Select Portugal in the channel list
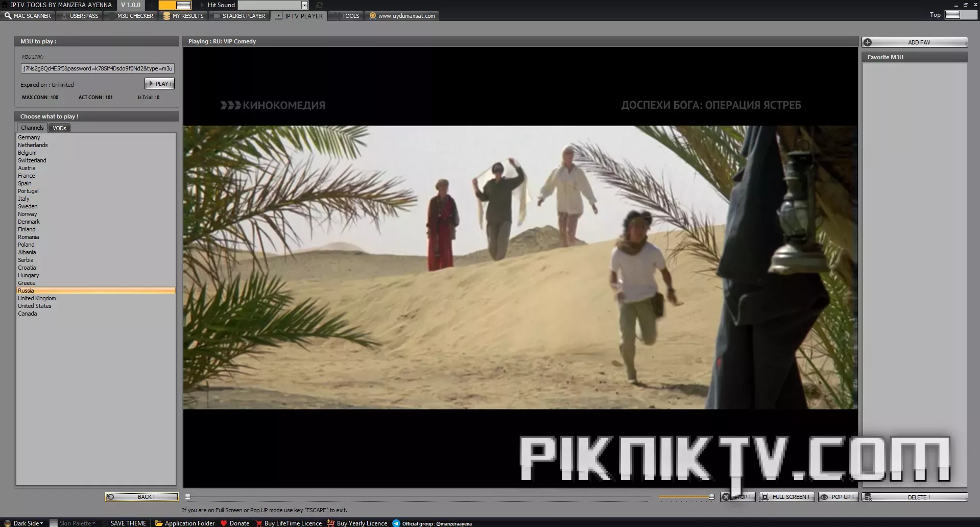The height and width of the screenshot is (527, 980). [96, 191]
